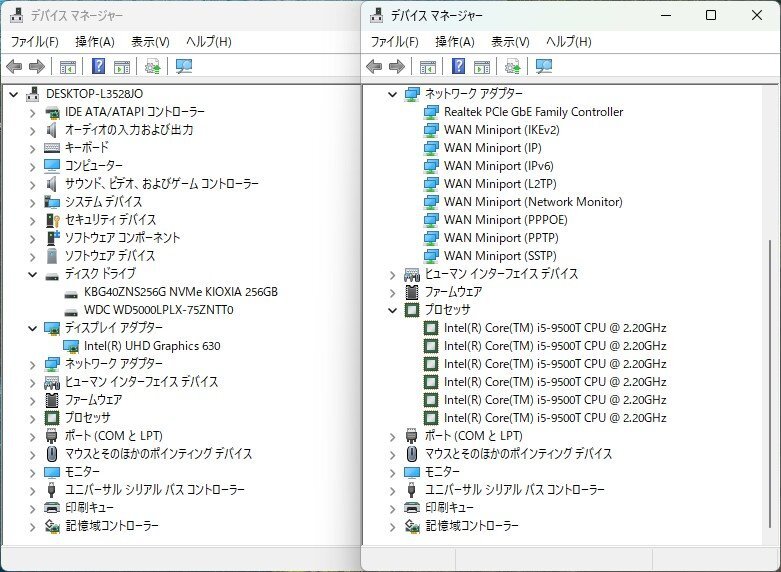781x572 pixels.
Task: Click back arrow in right window toolbar
Action: (374, 66)
